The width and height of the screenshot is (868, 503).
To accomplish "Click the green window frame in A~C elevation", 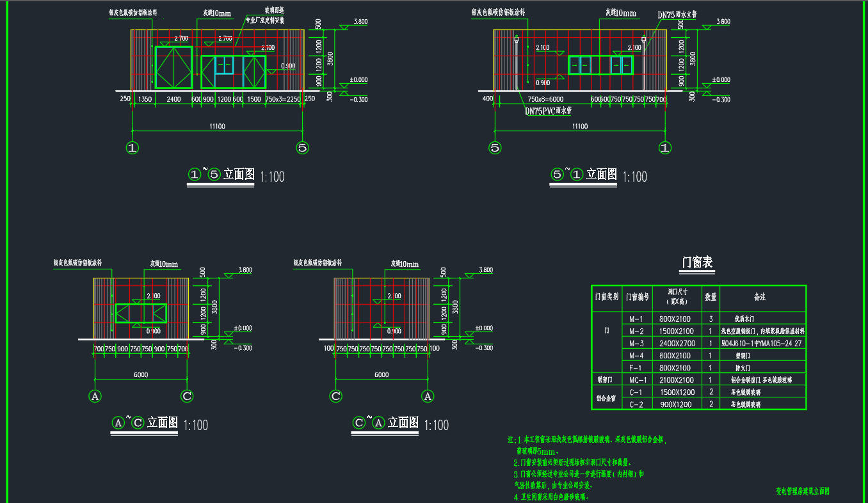I will click(141, 313).
